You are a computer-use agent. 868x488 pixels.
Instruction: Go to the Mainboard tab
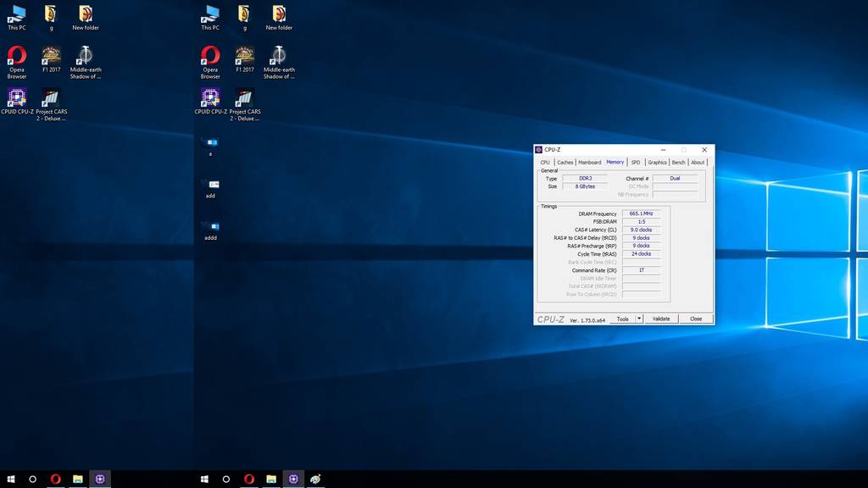pos(590,162)
